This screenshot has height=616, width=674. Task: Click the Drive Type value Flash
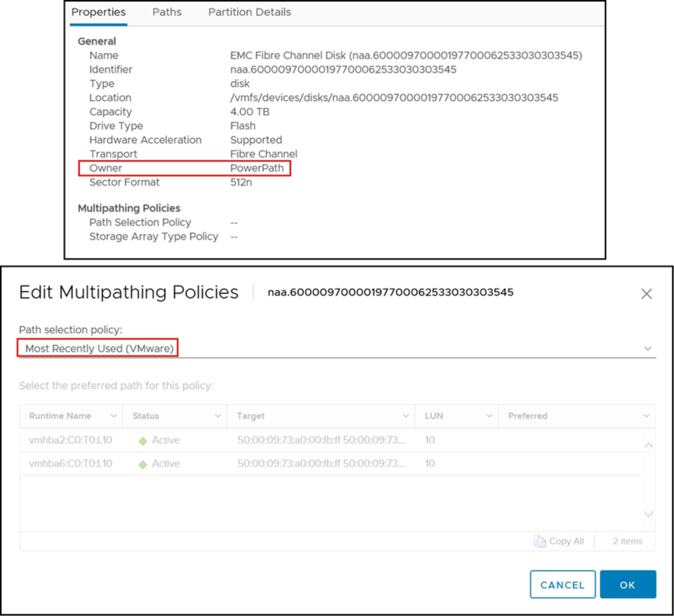[243, 126]
